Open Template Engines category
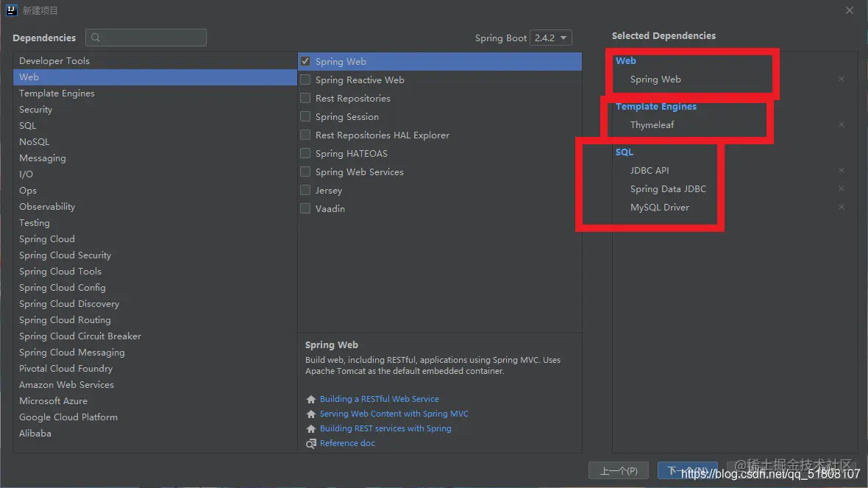The image size is (868, 488). click(x=155, y=93)
